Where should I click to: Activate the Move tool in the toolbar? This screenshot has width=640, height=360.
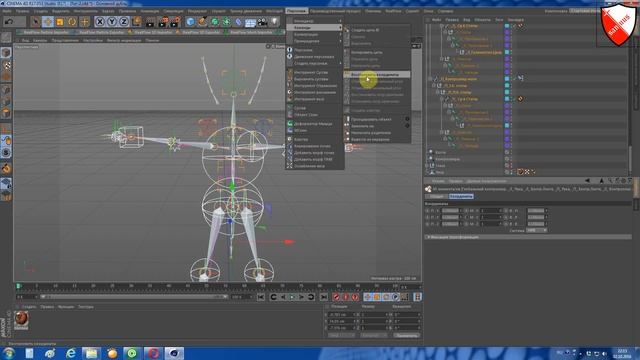[48, 21]
